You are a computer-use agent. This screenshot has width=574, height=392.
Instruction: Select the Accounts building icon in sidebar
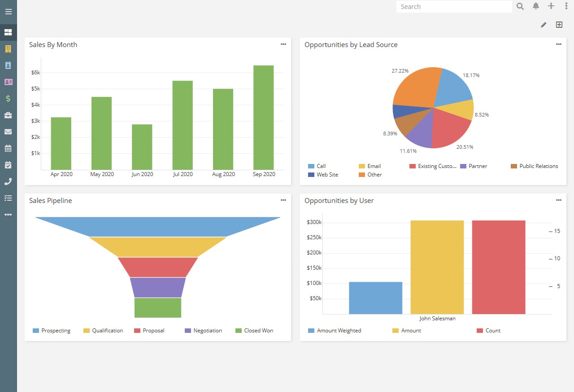[x=8, y=48]
